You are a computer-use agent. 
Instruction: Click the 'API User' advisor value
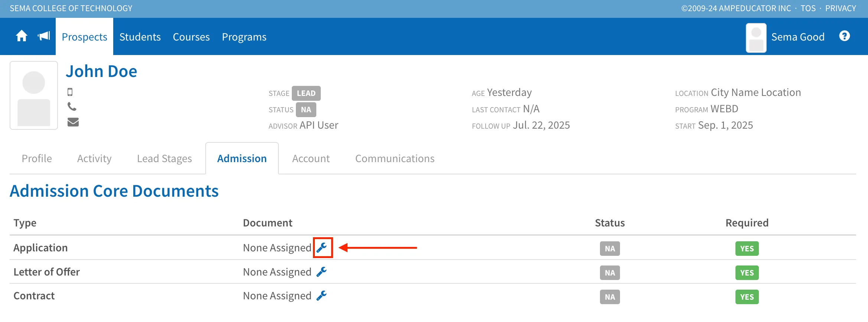point(319,125)
